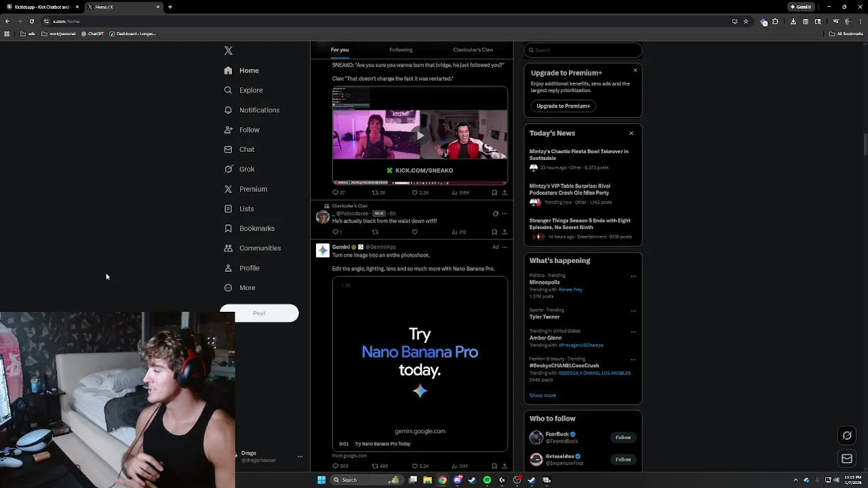The width and height of the screenshot is (868, 488).
Task: Click the Communities icon in sidebar
Action: point(229,248)
